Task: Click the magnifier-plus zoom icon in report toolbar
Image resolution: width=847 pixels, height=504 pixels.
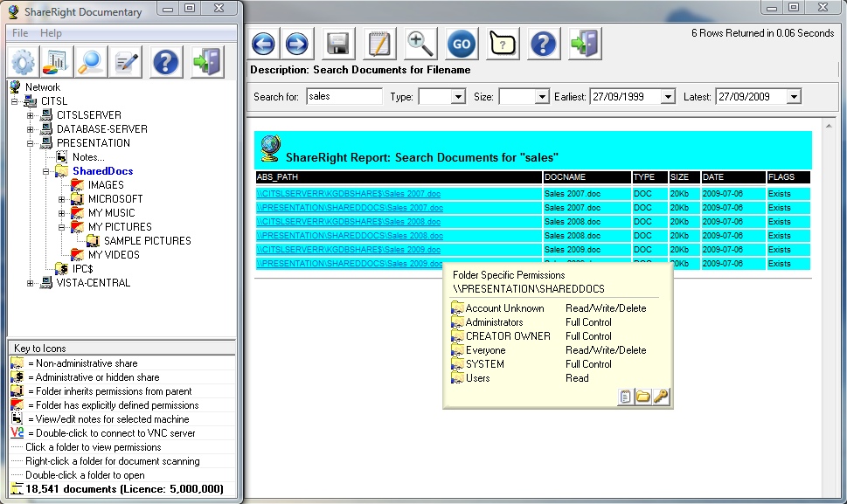Action: tap(420, 44)
